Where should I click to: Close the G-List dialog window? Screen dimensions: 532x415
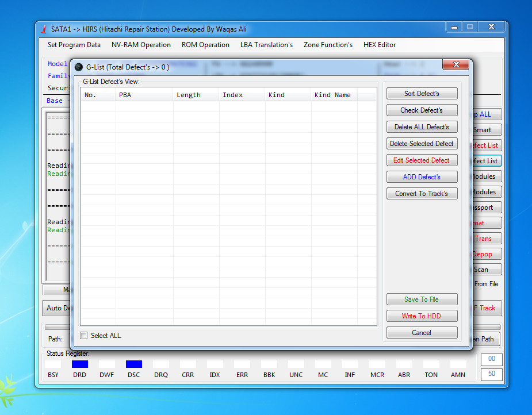pos(456,64)
